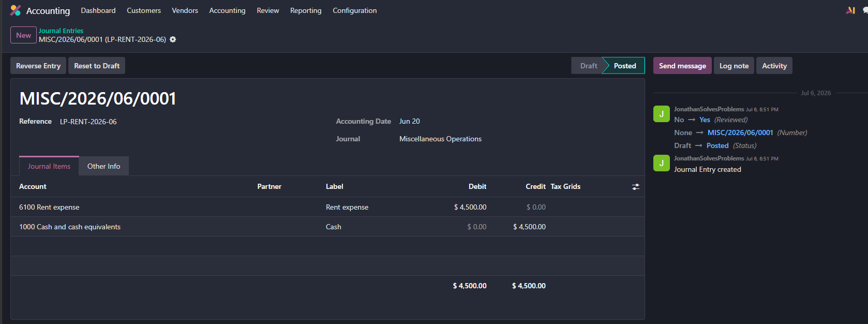The image size is (868, 324).
Task: Click Journal Entry created message
Action: [707, 169]
